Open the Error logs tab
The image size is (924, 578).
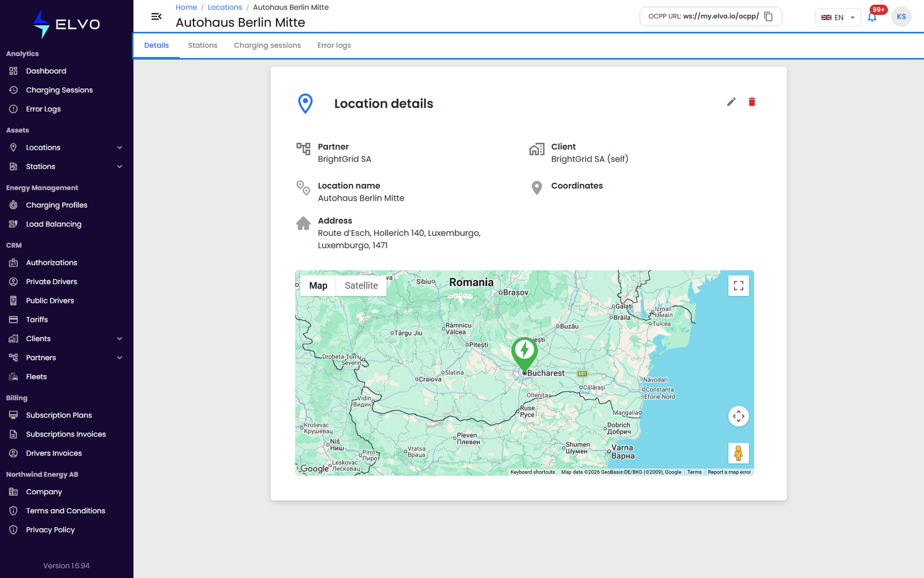click(334, 45)
